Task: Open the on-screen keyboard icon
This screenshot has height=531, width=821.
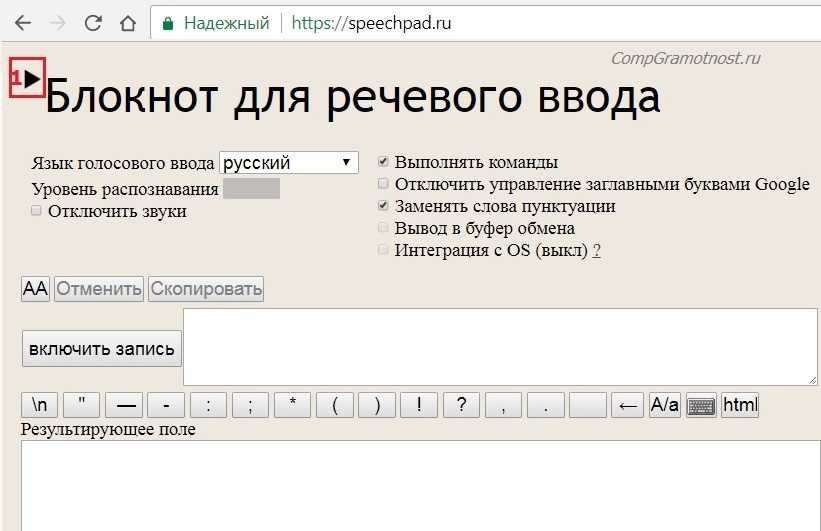Action: tap(701, 405)
